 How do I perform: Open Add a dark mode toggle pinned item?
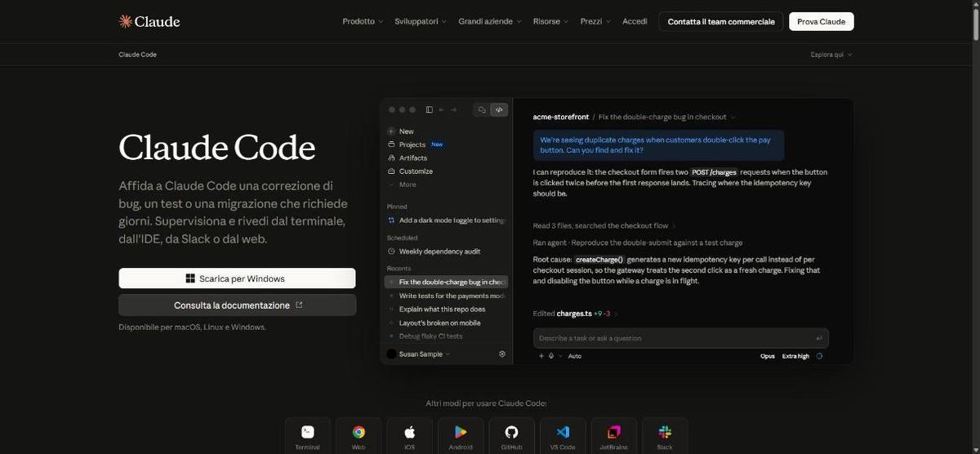(446, 220)
